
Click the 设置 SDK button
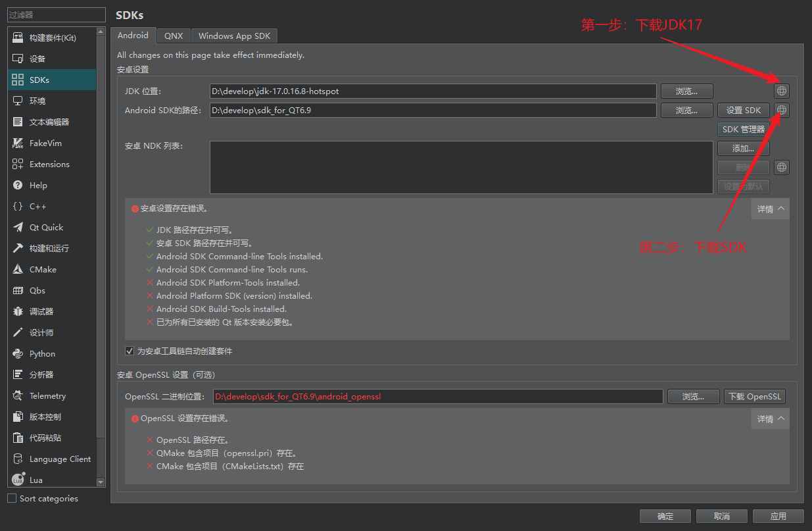[x=744, y=110]
